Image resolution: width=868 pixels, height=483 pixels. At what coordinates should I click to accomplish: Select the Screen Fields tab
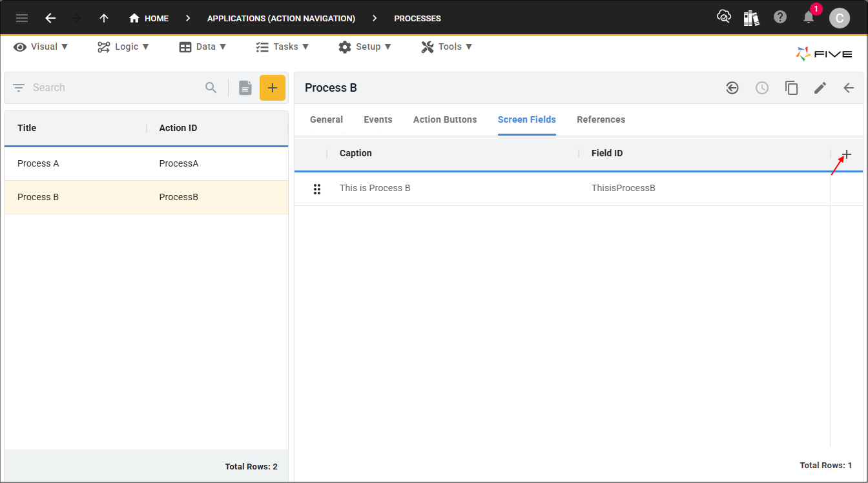527,119
